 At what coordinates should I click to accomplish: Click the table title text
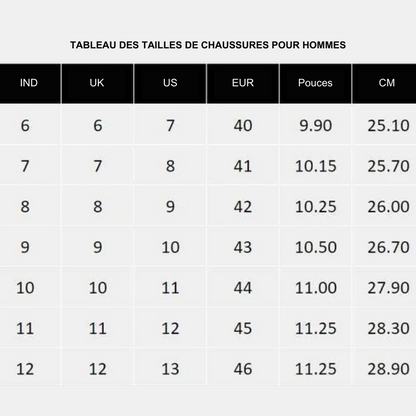click(x=208, y=45)
